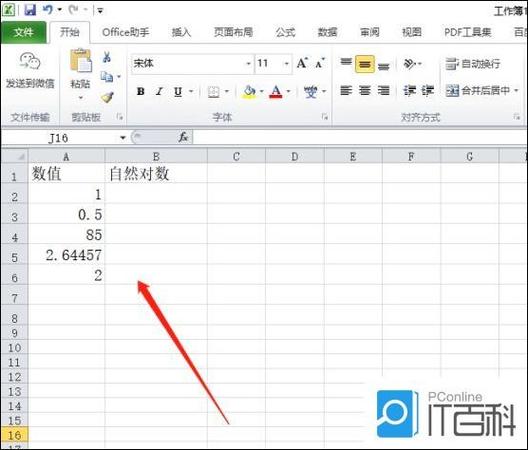528x450 pixels.
Task: Open the font name 宋体 dropdown
Action: (248, 64)
